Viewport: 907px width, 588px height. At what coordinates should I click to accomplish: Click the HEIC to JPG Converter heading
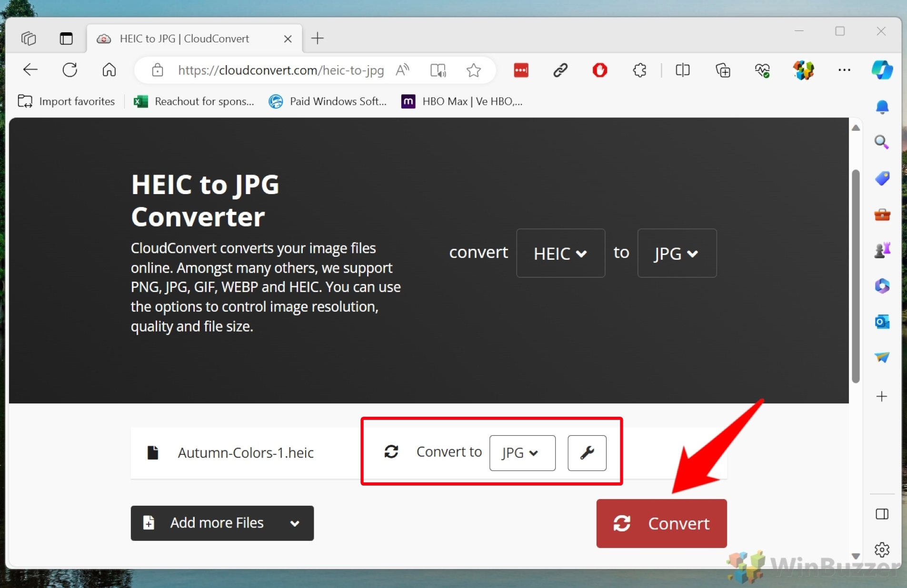click(x=205, y=200)
